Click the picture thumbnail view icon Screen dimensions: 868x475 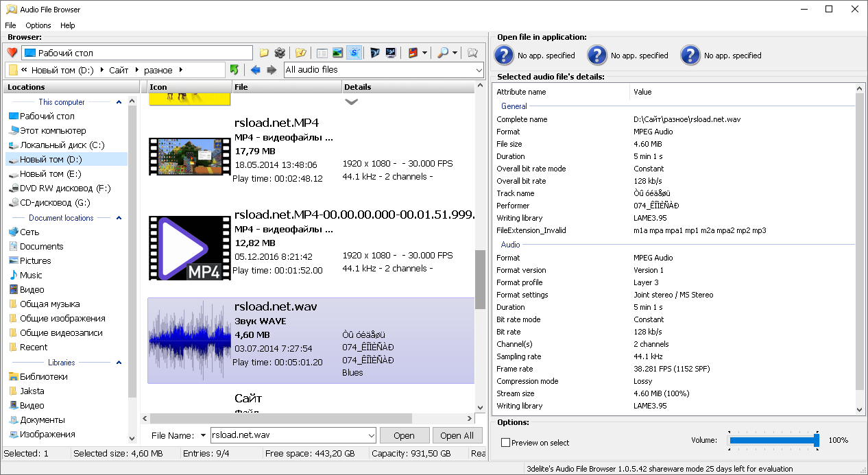[x=337, y=53]
